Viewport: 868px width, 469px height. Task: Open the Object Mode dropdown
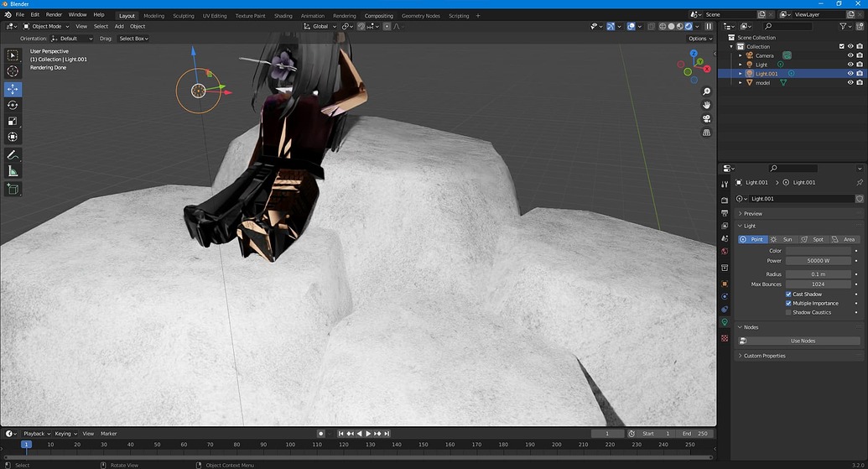pyautogui.click(x=46, y=26)
